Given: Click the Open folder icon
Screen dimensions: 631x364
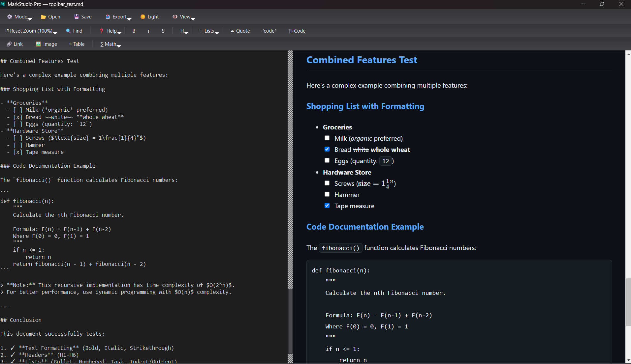Looking at the screenshot, I should click(x=43, y=17).
